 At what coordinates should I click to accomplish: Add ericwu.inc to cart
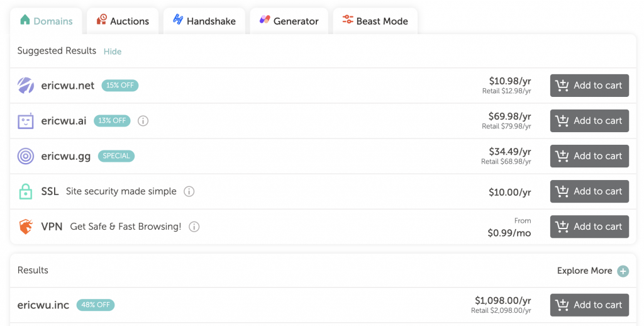[589, 305]
